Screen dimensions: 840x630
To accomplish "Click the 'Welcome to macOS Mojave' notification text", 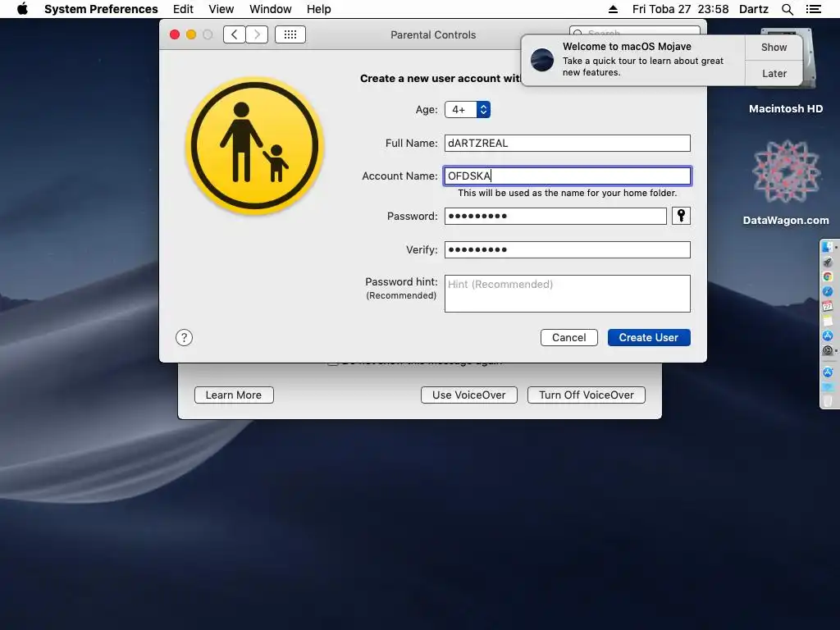I will pos(627,47).
